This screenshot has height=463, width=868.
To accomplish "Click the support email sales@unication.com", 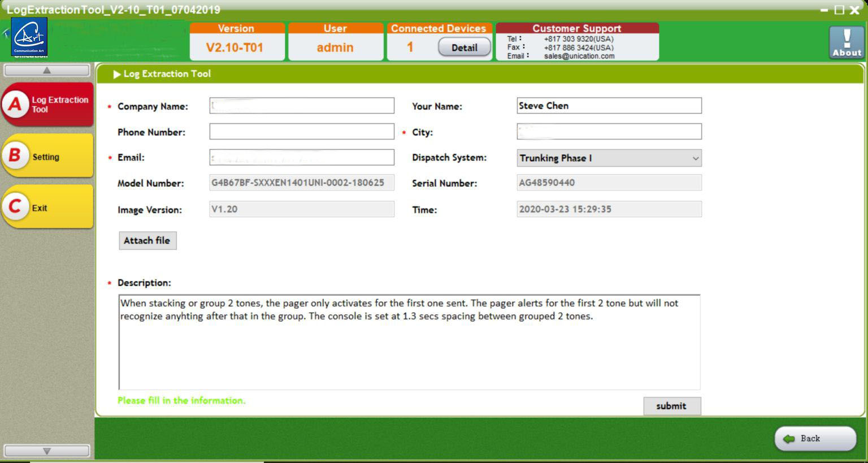I will point(579,56).
